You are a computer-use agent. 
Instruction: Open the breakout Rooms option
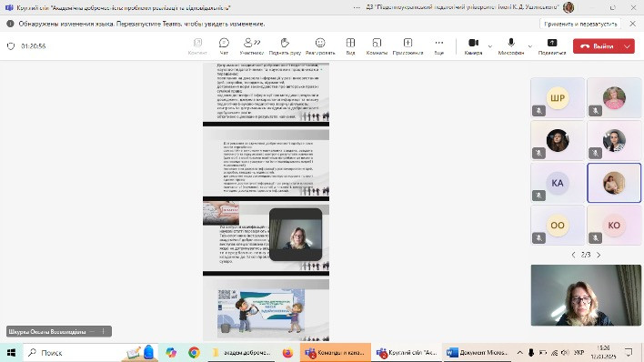click(377, 46)
